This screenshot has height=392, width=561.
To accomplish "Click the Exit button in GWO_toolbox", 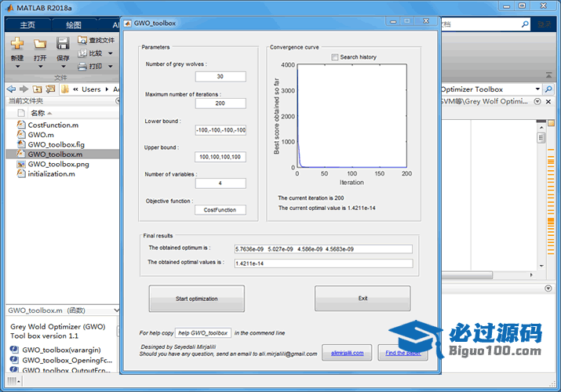I will pos(362,299).
